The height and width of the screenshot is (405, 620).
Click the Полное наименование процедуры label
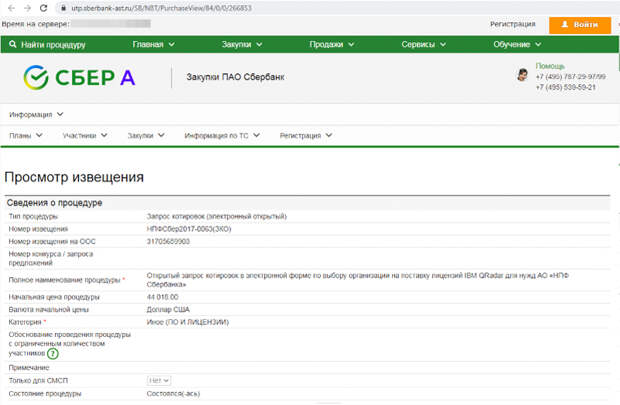tap(64, 280)
